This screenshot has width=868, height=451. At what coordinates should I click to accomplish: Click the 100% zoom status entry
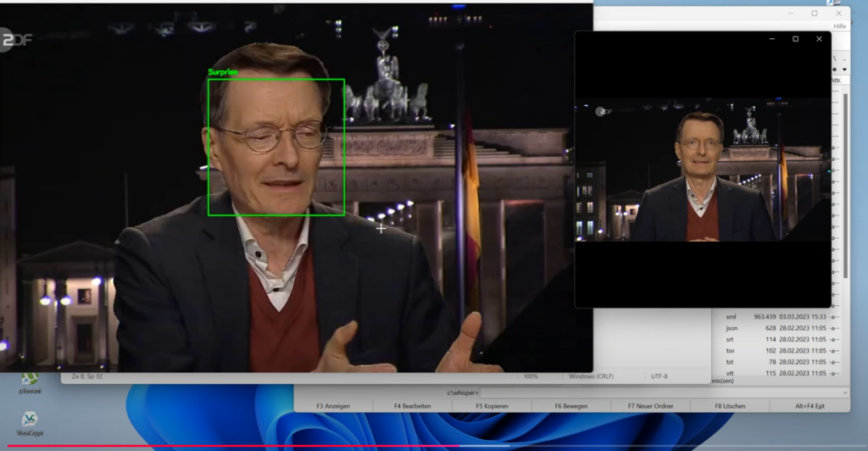coord(531,376)
